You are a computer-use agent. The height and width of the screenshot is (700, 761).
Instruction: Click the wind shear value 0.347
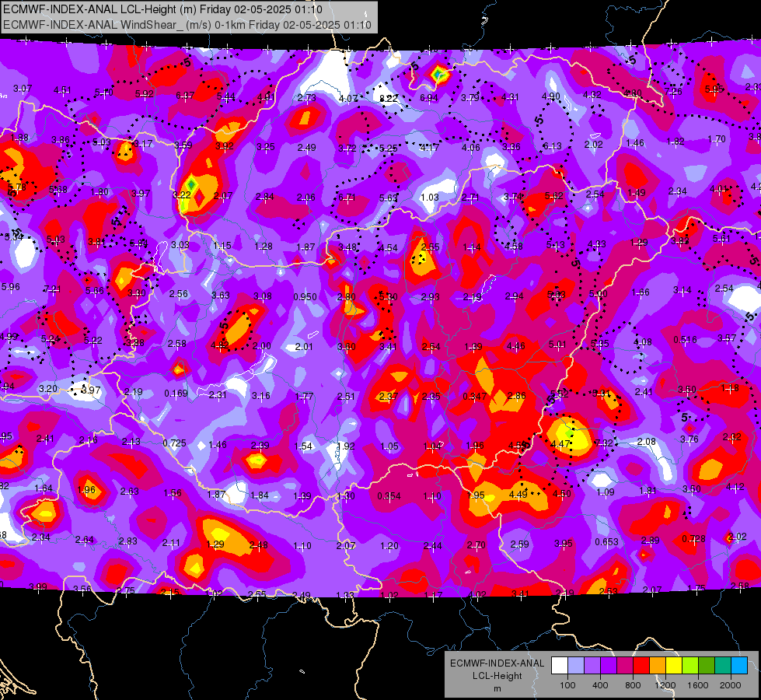[475, 397]
